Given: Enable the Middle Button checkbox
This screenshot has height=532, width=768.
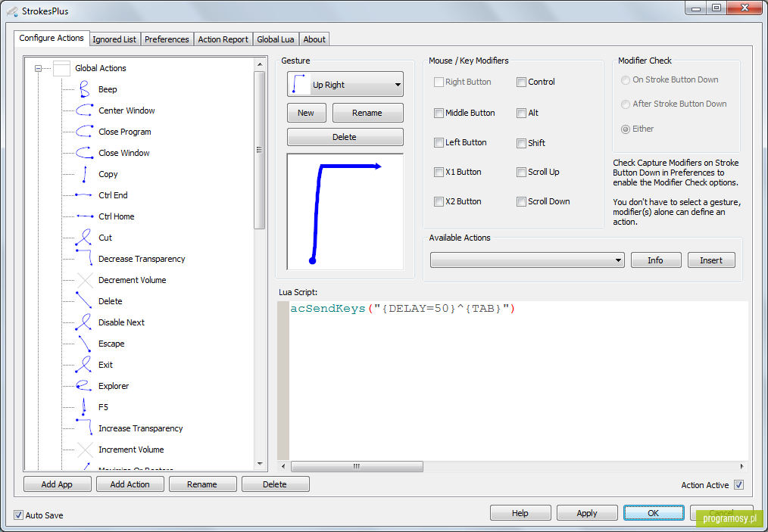Looking at the screenshot, I should [439, 113].
